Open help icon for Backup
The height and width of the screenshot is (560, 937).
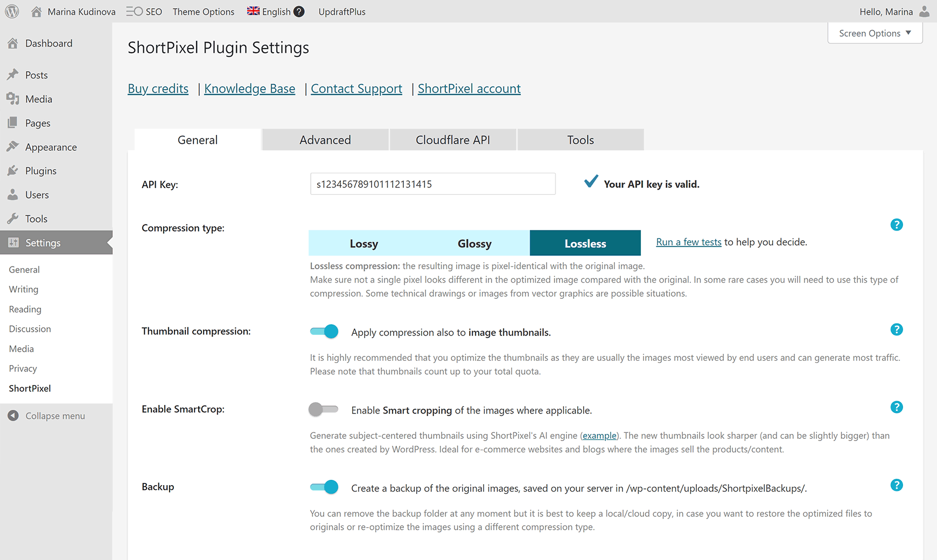(x=897, y=485)
